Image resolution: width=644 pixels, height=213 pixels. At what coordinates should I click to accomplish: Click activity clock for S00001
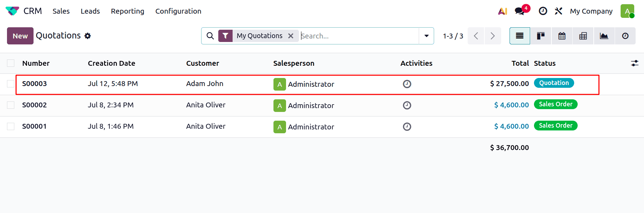click(x=407, y=127)
